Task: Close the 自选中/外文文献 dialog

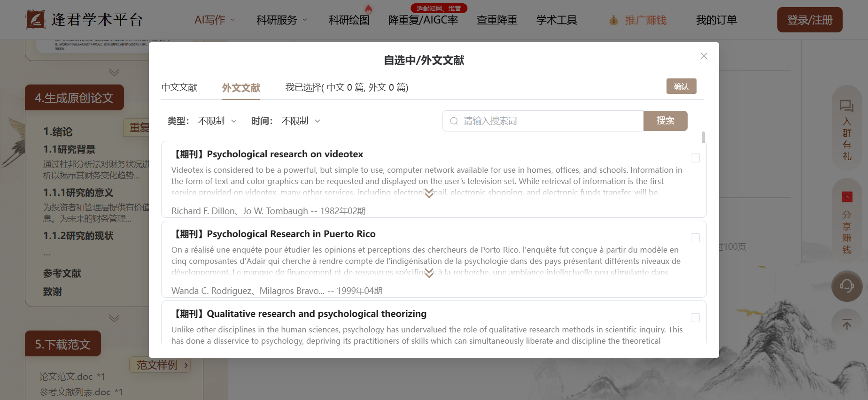Action: (704, 55)
